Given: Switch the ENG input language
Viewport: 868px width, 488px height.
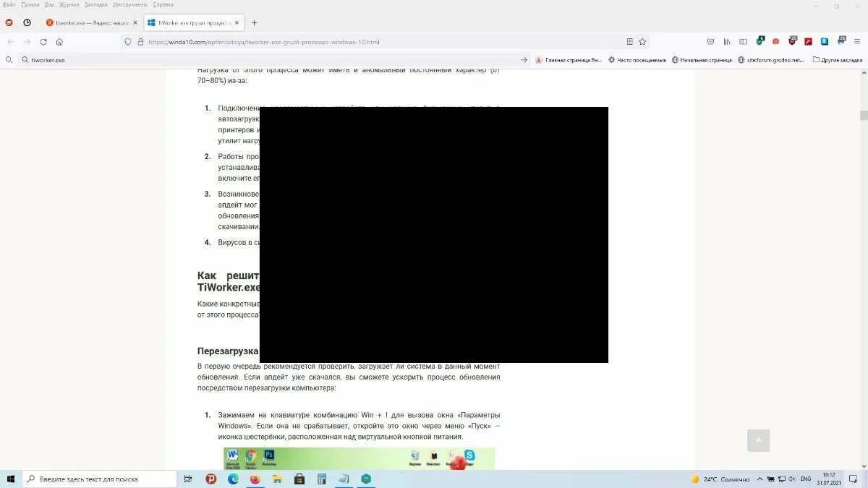Looking at the screenshot, I should tap(805, 479).
